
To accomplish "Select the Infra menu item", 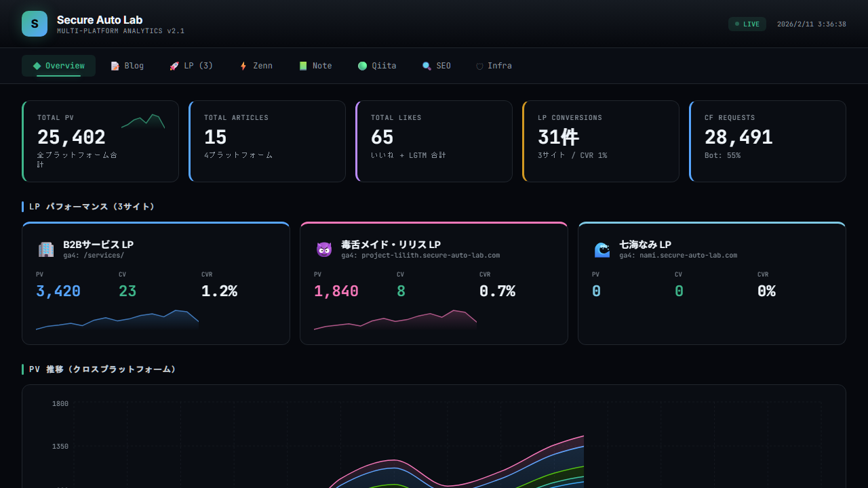I will 494,66.
